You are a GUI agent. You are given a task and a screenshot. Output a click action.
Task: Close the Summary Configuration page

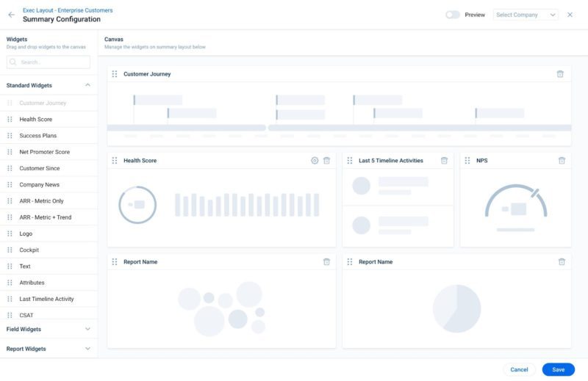(x=570, y=15)
